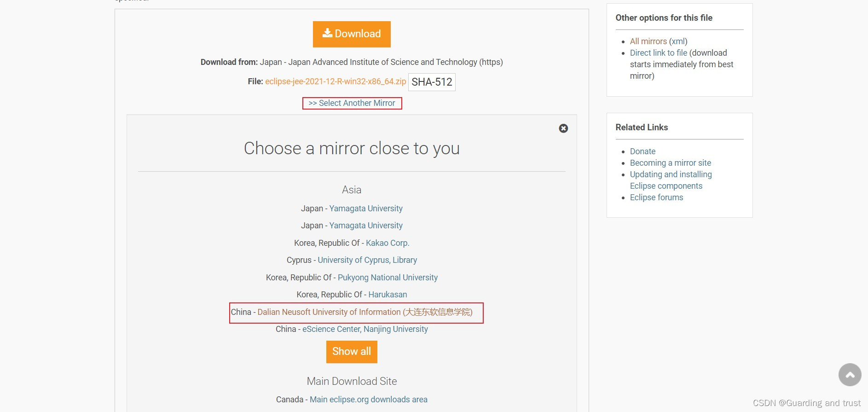Open the All mirrors link
Image resolution: width=868 pixels, height=412 pixels.
coord(648,41)
